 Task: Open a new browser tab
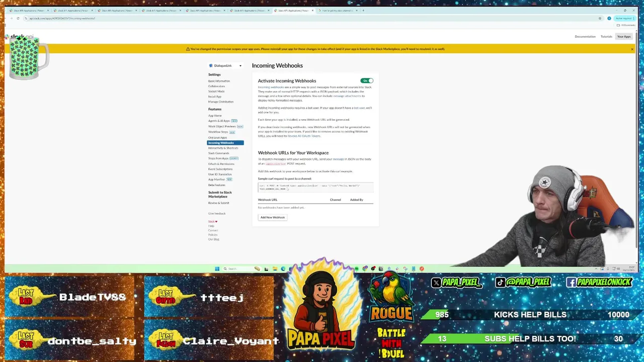[363, 10]
